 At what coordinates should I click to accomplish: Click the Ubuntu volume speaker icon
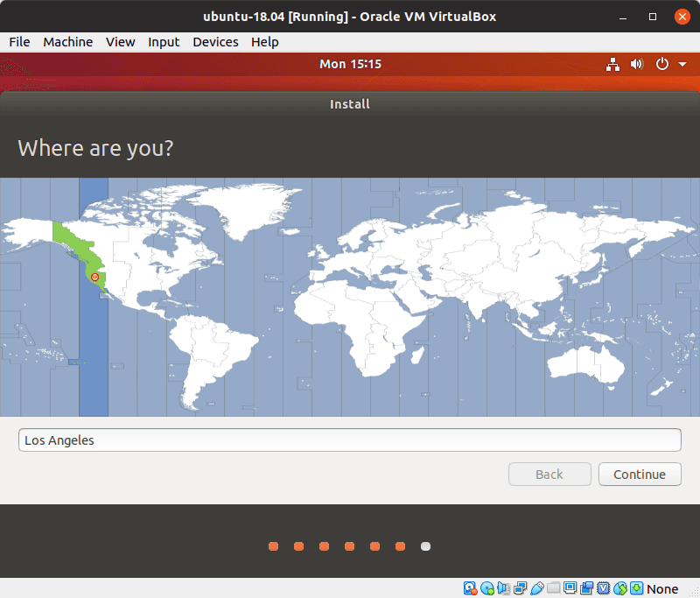(x=637, y=64)
